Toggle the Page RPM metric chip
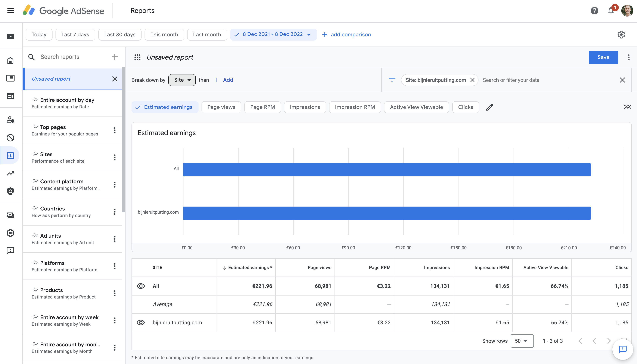This screenshot has width=637, height=364. point(263,107)
